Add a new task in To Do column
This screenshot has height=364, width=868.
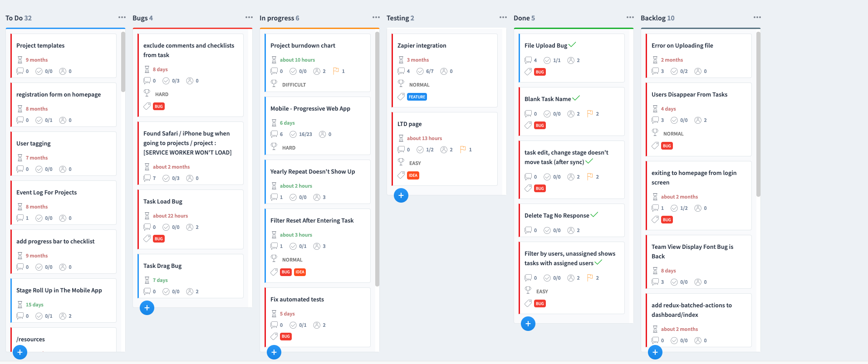pyautogui.click(x=20, y=352)
